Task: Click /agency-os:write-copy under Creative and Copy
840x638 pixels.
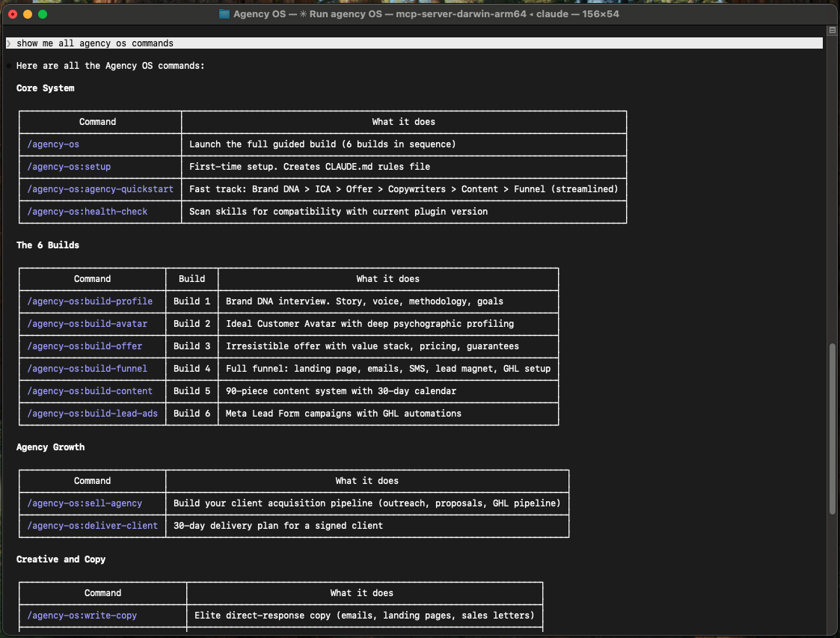Action: tap(81, 615)
